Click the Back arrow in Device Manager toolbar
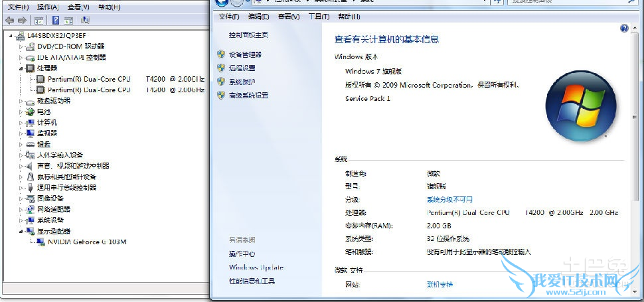This screenshot has height=302, width=644. (10, 20)
